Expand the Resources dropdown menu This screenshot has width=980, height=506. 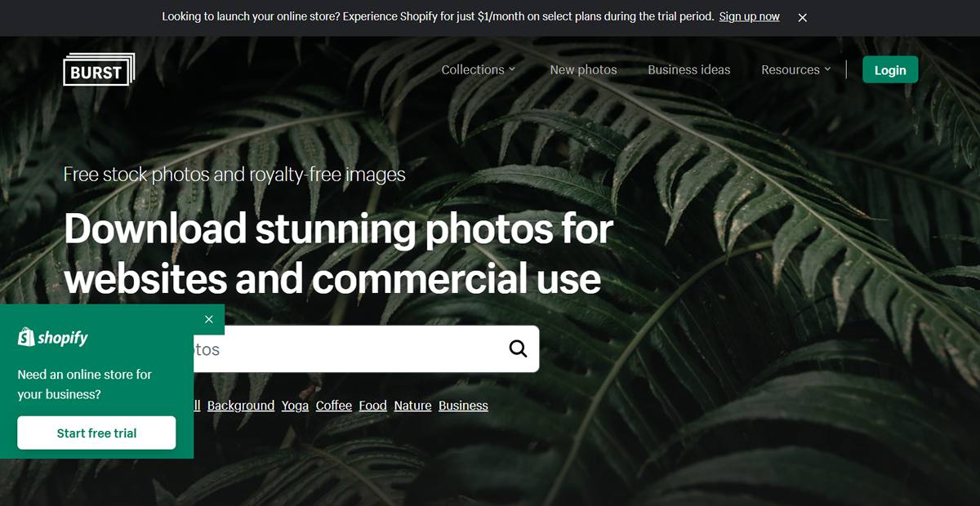pyautogui.click(x=796, y=69)
